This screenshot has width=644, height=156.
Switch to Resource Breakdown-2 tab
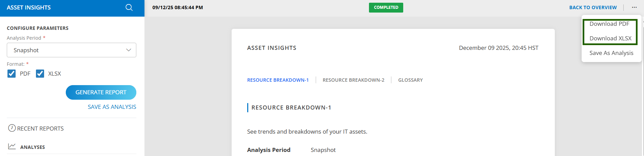[353, 80]
